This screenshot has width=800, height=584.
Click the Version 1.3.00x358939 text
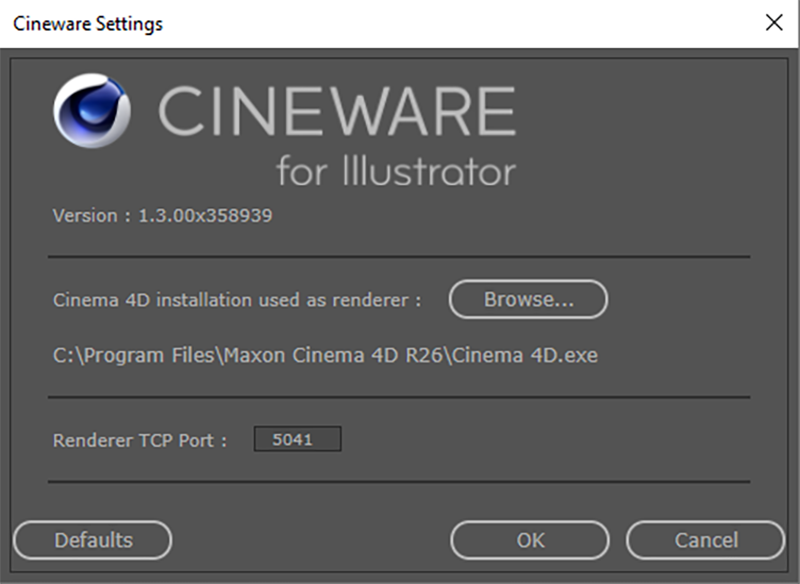[x=162, y=216]
